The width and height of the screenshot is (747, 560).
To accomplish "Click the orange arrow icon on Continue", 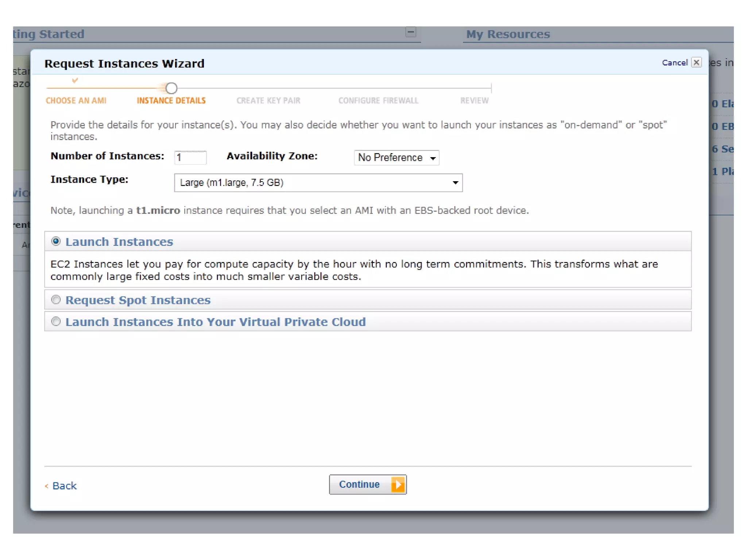I will click(x=398, y=485).
